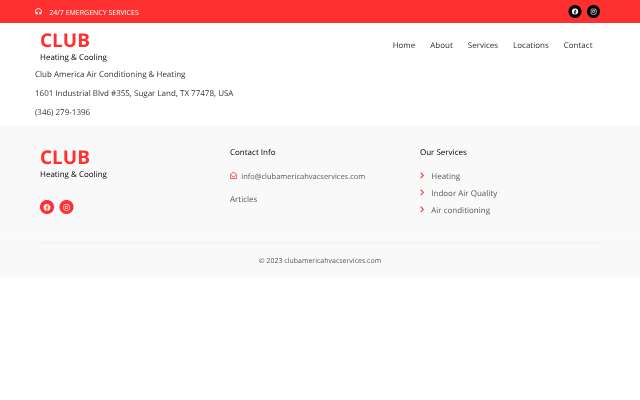Go to the Home menu item

[x=404, y=45]
